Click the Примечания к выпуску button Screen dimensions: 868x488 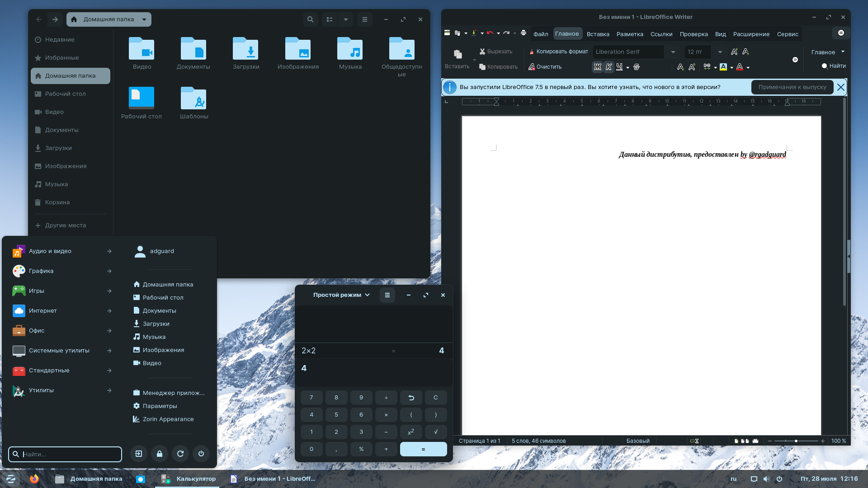coord(792,87)
